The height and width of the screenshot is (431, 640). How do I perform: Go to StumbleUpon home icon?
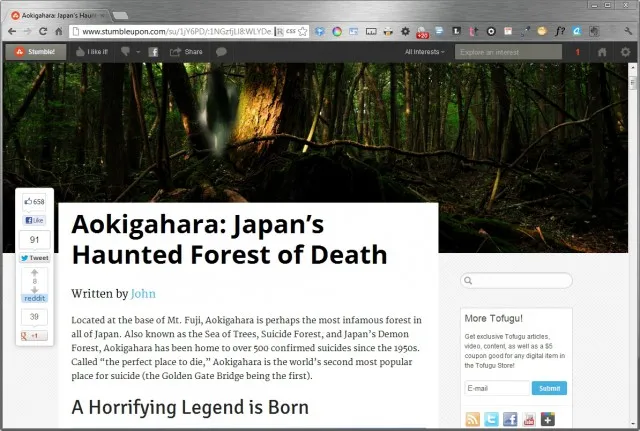(602, 52)
